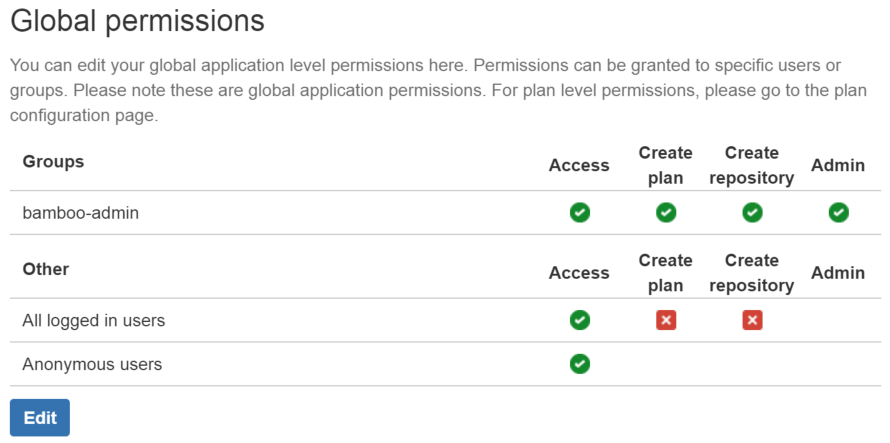Select the All logged in users row label
The image size is (890, 443).
94,321
